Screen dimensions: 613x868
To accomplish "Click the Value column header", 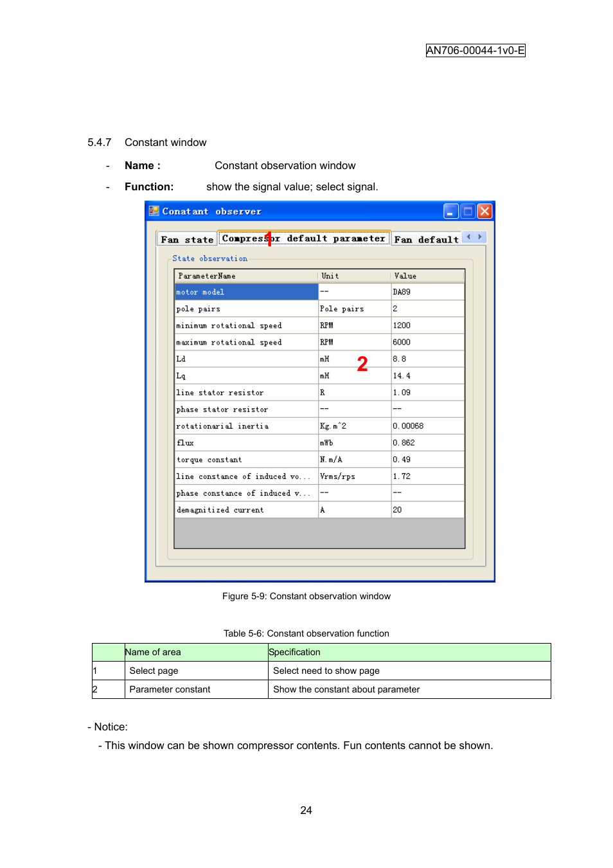I will point(427,276).
